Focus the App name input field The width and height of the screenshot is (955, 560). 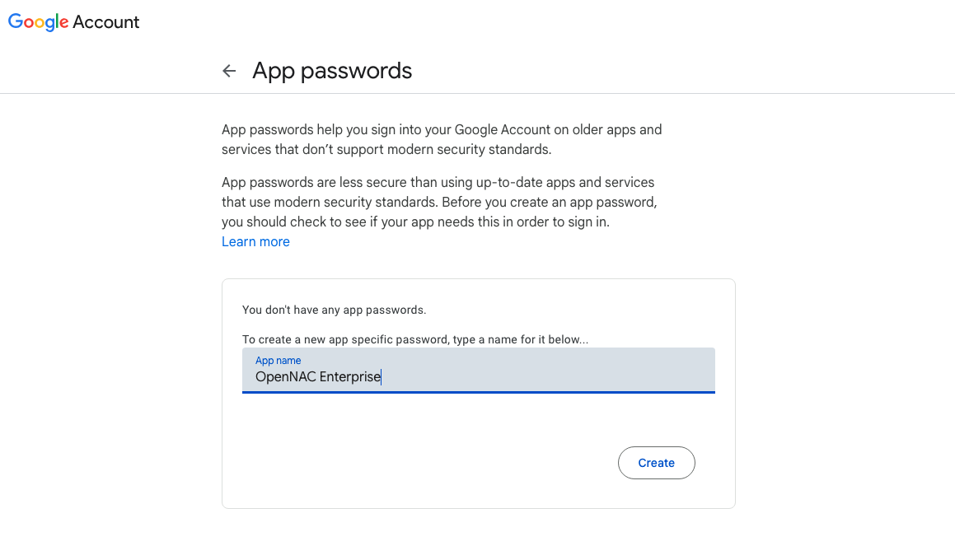(x=478, y=370)
